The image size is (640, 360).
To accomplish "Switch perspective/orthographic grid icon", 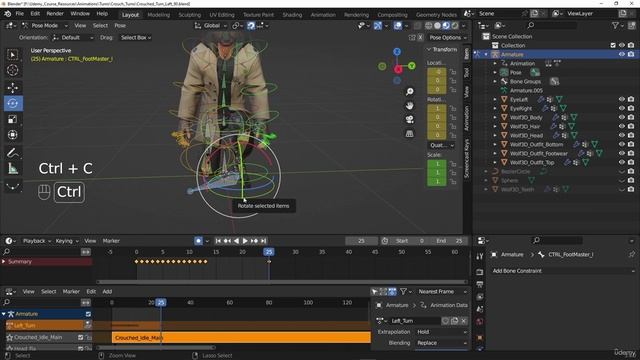I will point(409,134).
